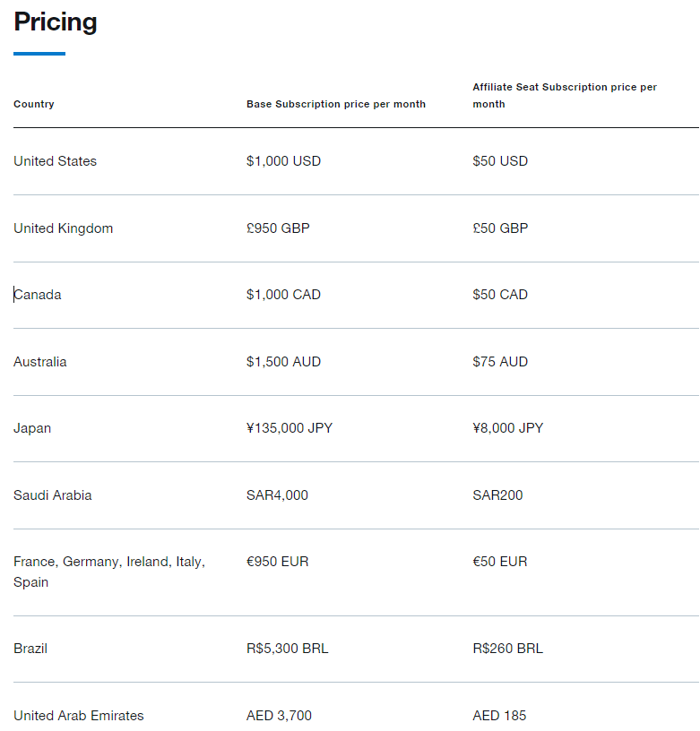Select the United States row label
Image resolution: width=700 pixels, height=731 pixels.
pos(56,161)
